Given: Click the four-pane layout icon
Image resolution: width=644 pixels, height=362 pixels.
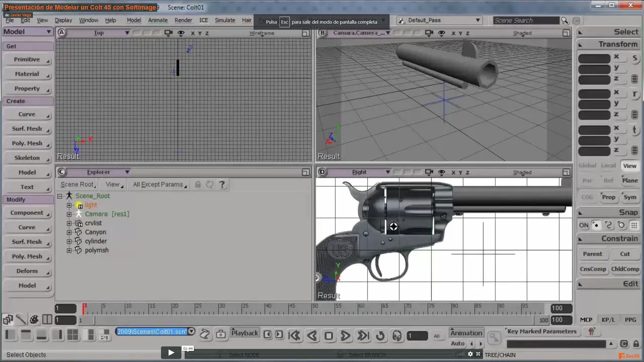Looking at the screenshot, I should 72,335.
